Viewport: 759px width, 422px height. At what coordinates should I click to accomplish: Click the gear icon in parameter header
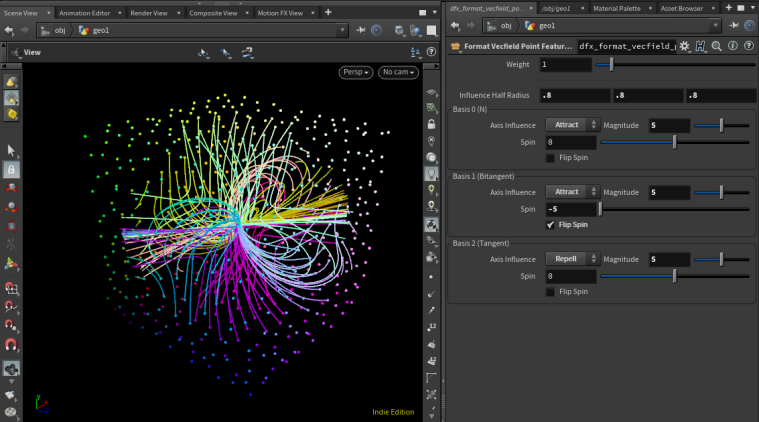[684, 46]
